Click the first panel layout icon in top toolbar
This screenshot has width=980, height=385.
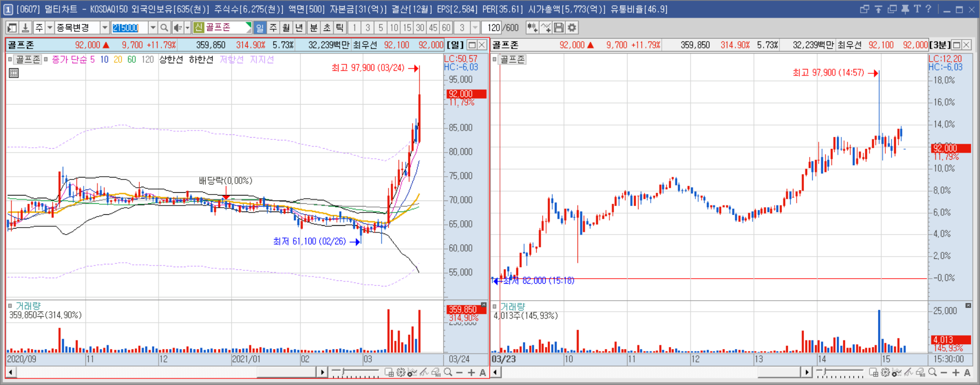[x=12, y=28]
